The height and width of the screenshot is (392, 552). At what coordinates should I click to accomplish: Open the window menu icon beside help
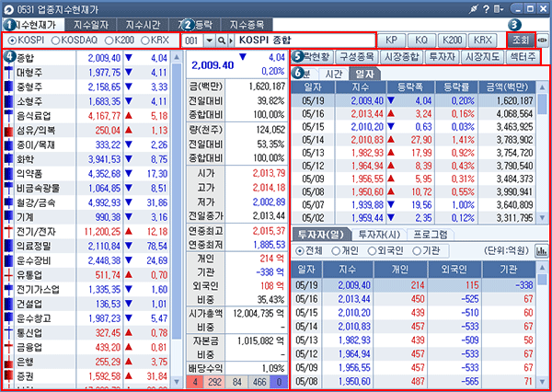[498, 9]
